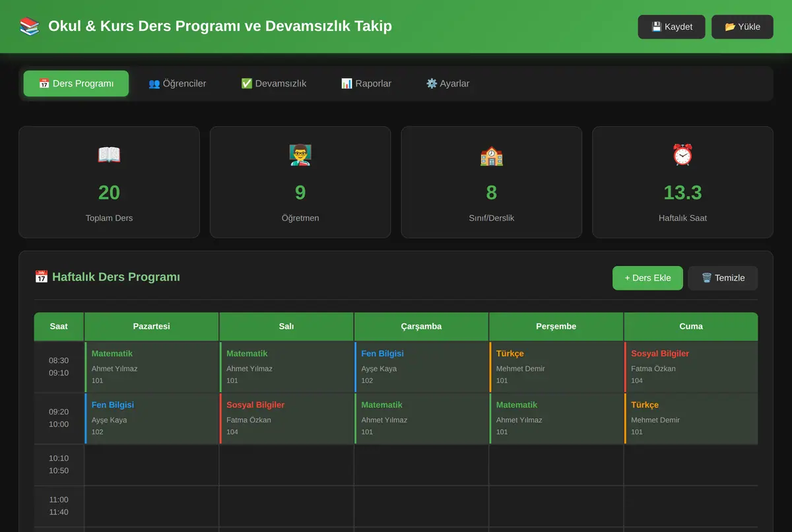
Task: Open Perşembe 08:30 Türkçe lesson
Action: [556, 367]
